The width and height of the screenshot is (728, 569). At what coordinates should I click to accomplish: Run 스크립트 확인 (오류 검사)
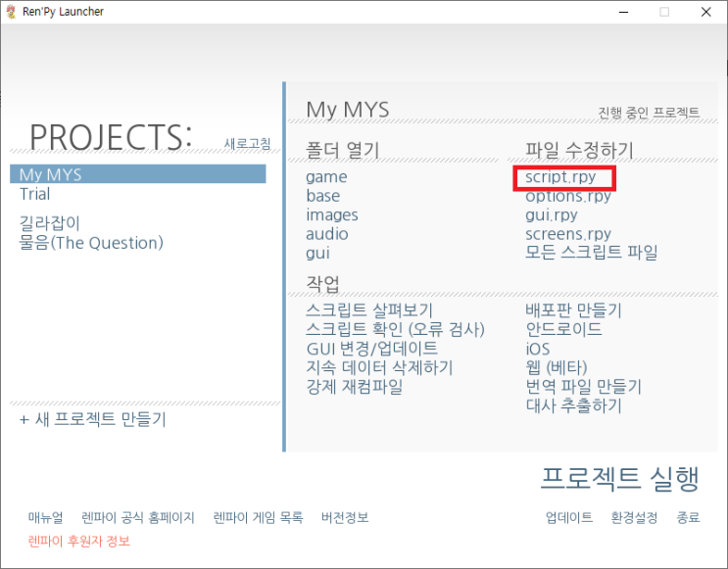pos(395,329)
